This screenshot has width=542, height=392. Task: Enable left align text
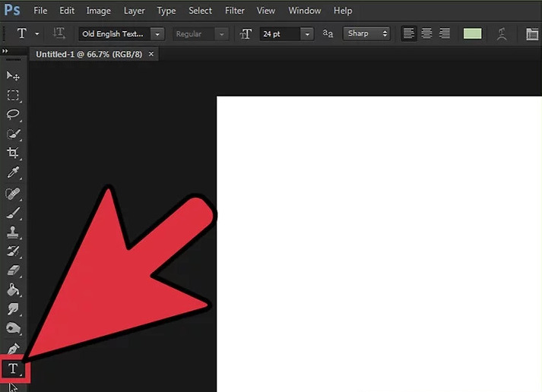(x=409, y=34)
